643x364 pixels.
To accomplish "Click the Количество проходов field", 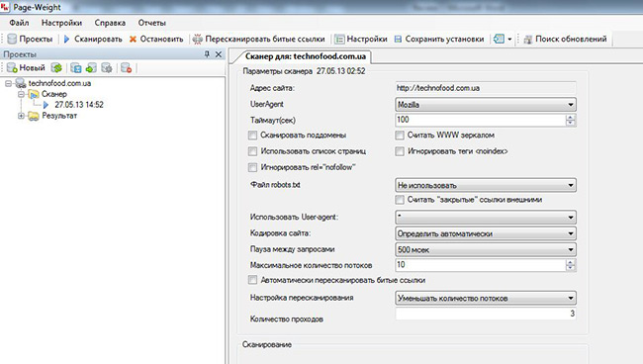I will click(486, 314).
